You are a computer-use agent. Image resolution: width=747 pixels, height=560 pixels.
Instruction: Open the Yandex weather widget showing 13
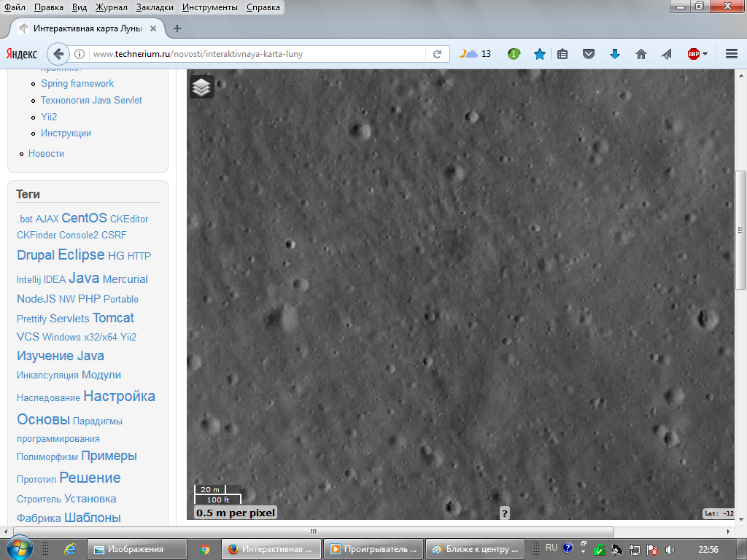pyautogui.click(x=475, y=54)
